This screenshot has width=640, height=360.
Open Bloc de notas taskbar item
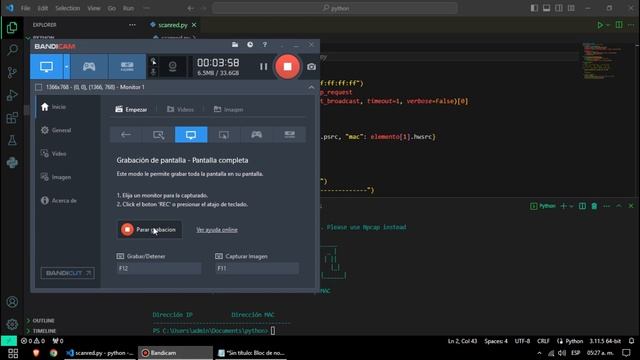click(251, 353)
